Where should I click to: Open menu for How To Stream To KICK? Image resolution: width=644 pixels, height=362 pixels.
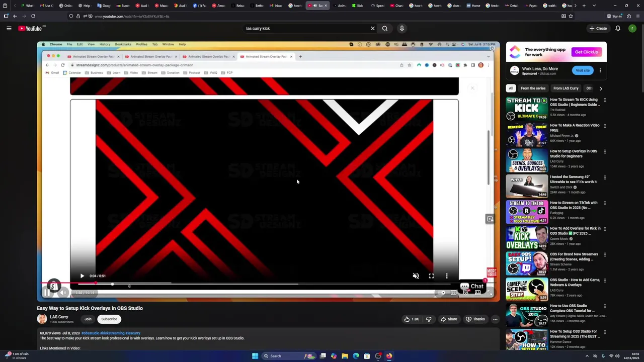pos(605,100)
